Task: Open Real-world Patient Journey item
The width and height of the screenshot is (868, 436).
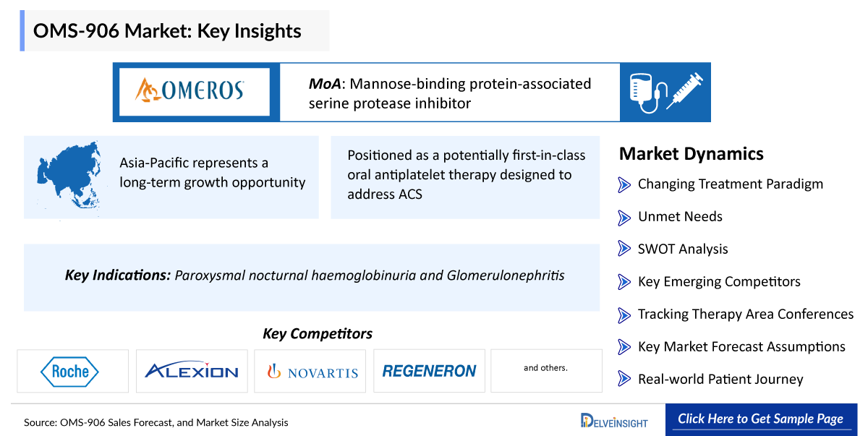Action: pos(720,379)
